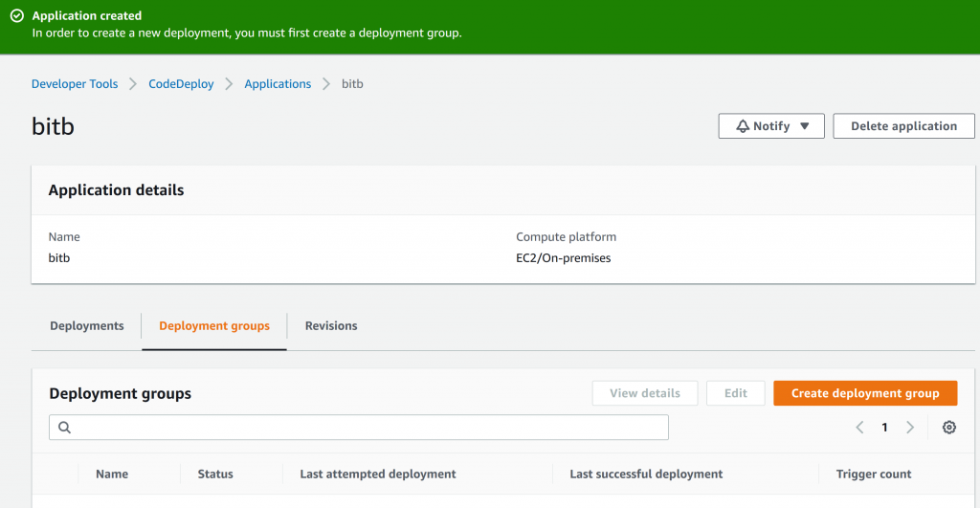Click Trigger count column header
The width and height of the screenshot is (980, 508).
click(874, 475)
